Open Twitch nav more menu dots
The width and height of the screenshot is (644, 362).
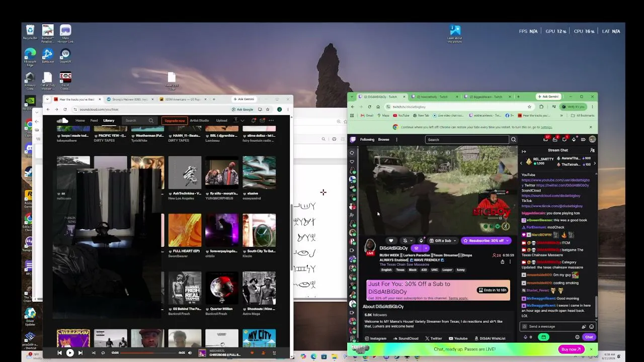396,139
